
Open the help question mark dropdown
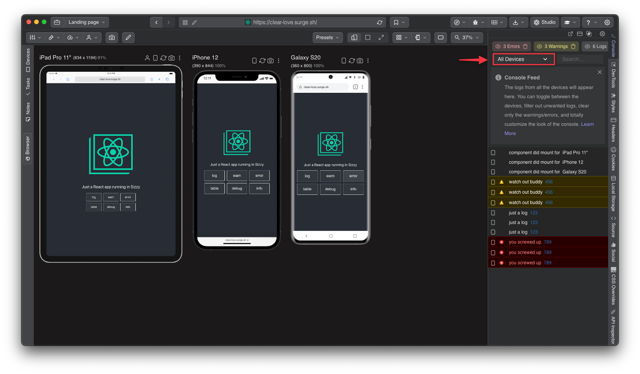[x=591, y=22]
